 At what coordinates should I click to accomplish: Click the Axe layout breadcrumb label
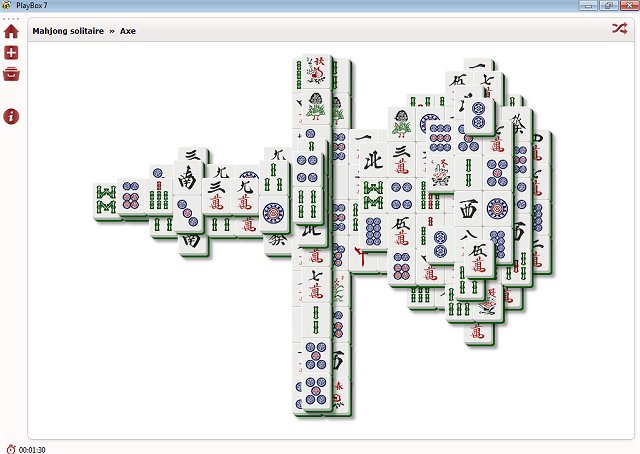pyautogui.click(x=128, y=31)
